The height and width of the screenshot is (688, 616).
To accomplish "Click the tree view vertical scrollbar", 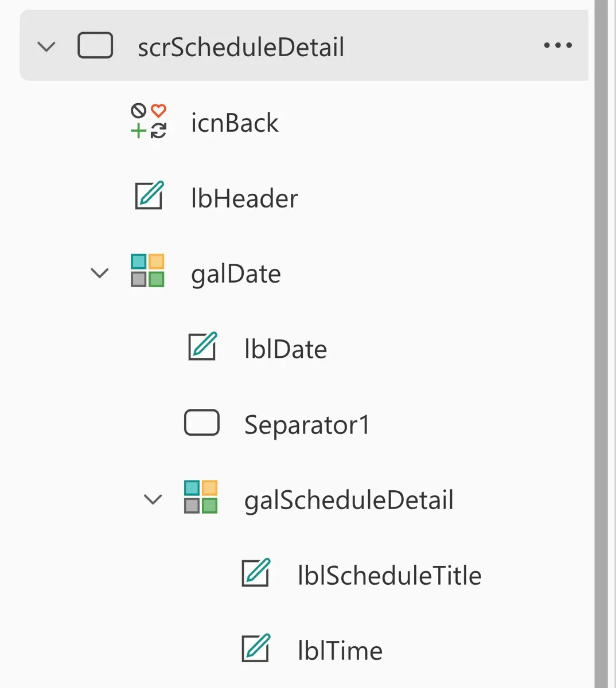I will pyautogui.click(x=601, y=344).
